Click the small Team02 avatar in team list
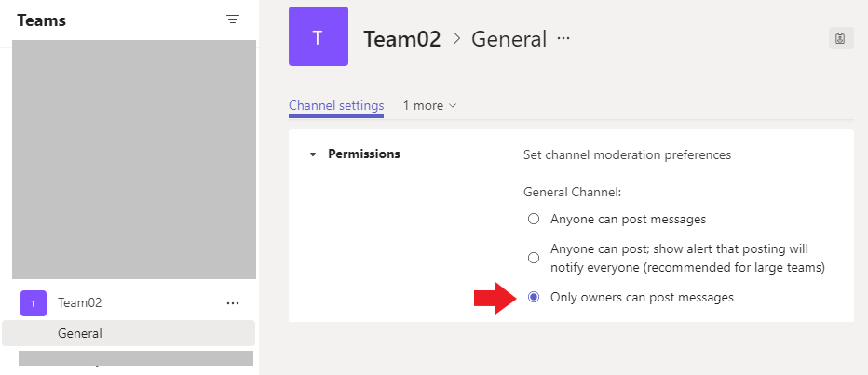The image size is (868, 375). pos(34,303)
